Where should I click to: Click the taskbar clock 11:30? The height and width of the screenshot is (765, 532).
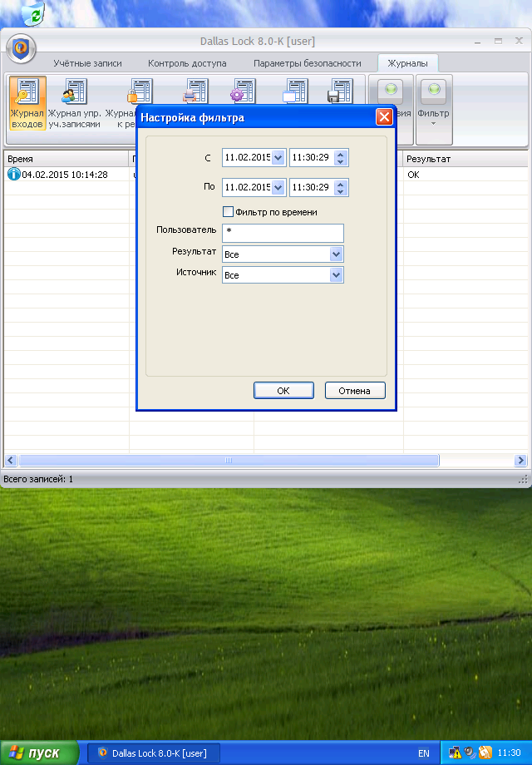[509, 753]
